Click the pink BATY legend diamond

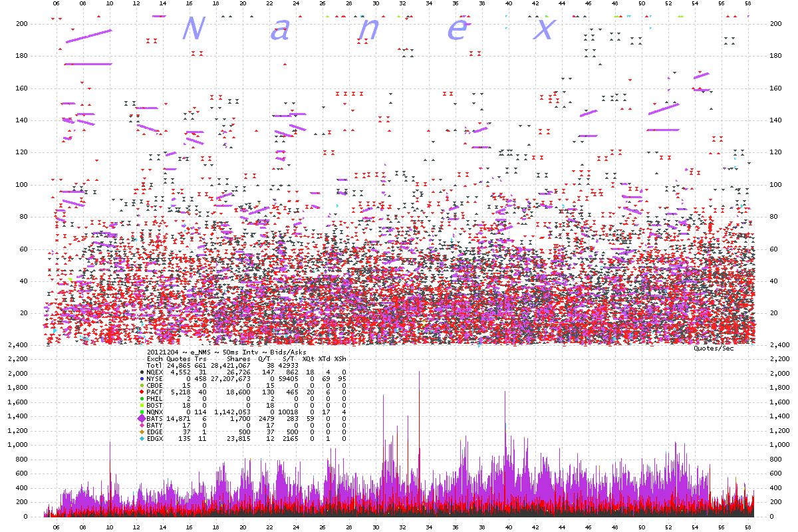pyautogui.click(x=142, y=426)
